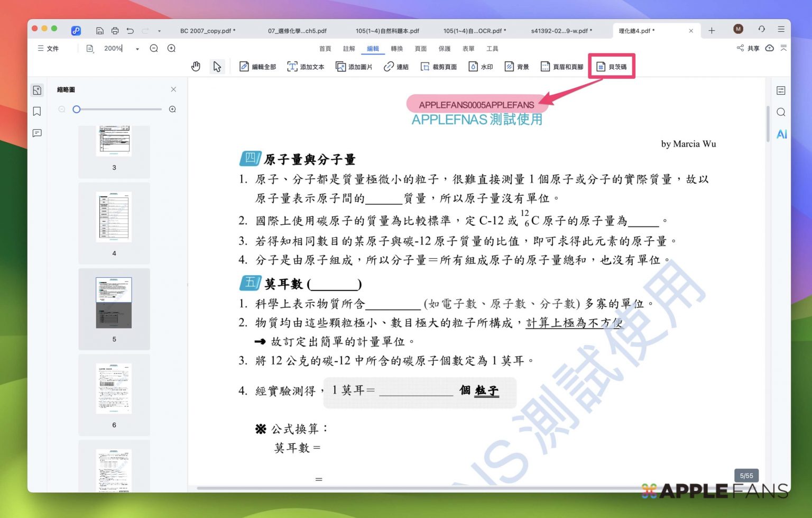812x518 pixels.
Task: Click 編輯全部 edit all button
Action: 258,67
